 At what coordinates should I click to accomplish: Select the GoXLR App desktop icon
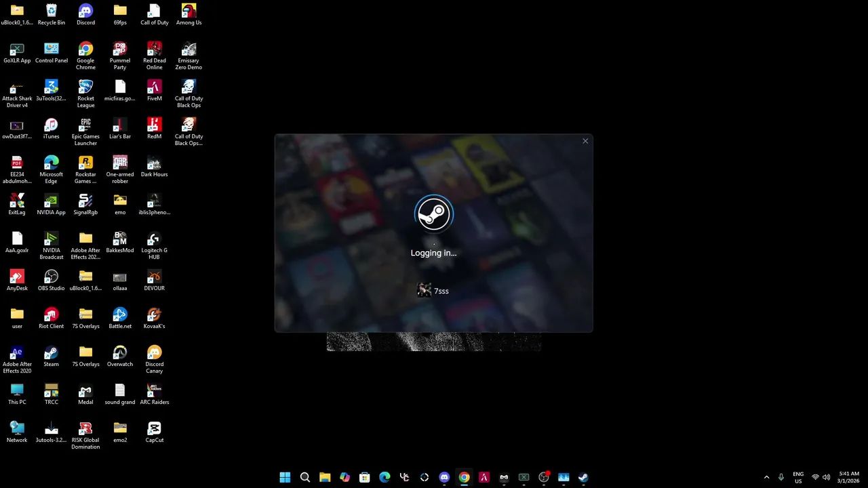click(17, 52)
